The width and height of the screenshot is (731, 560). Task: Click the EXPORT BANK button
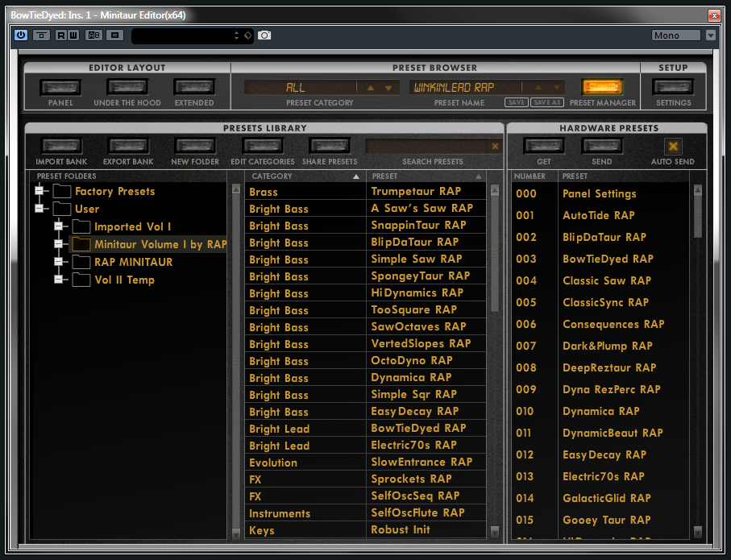128,147
